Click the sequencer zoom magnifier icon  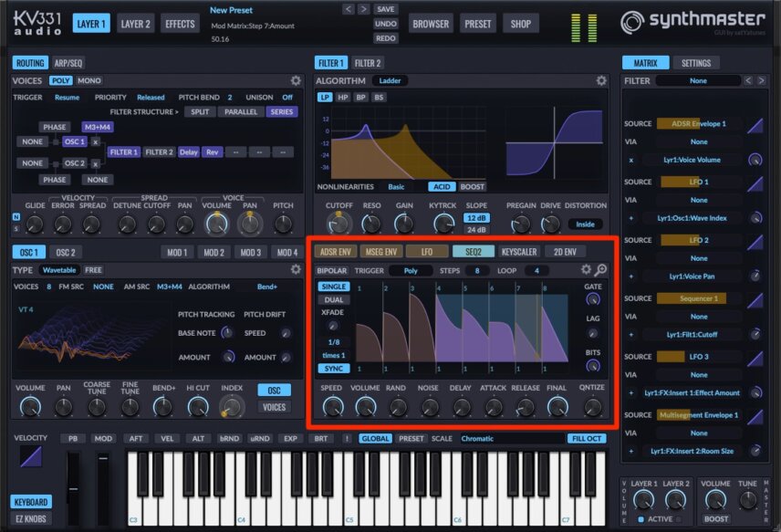(x=600, y=270)
